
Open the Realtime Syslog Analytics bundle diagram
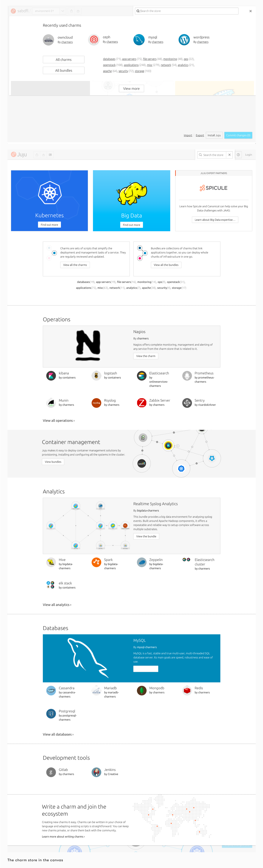88,526
